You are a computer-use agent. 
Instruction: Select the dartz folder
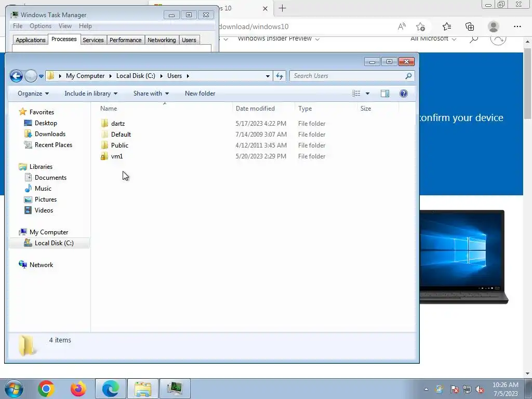click(118, 124)
